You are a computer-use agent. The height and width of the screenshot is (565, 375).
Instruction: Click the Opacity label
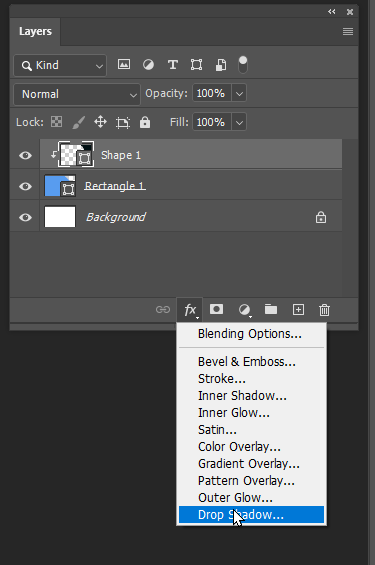[x=166, y=93]
